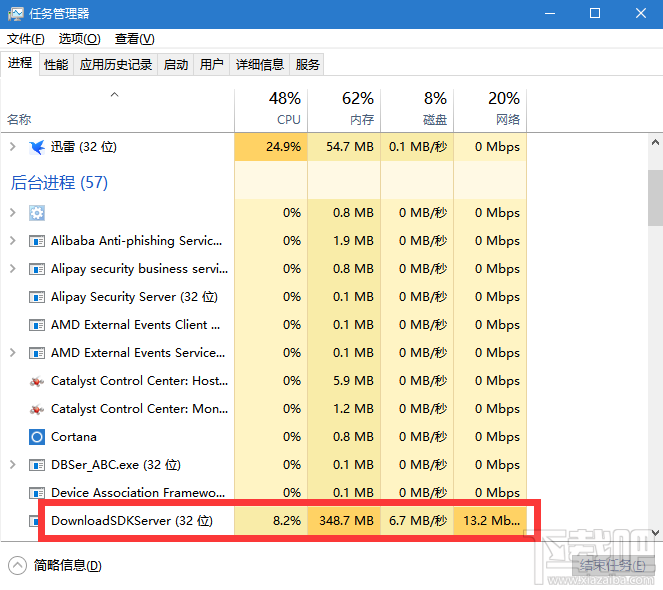Switch to the 性能 tab

click(56, 65)
